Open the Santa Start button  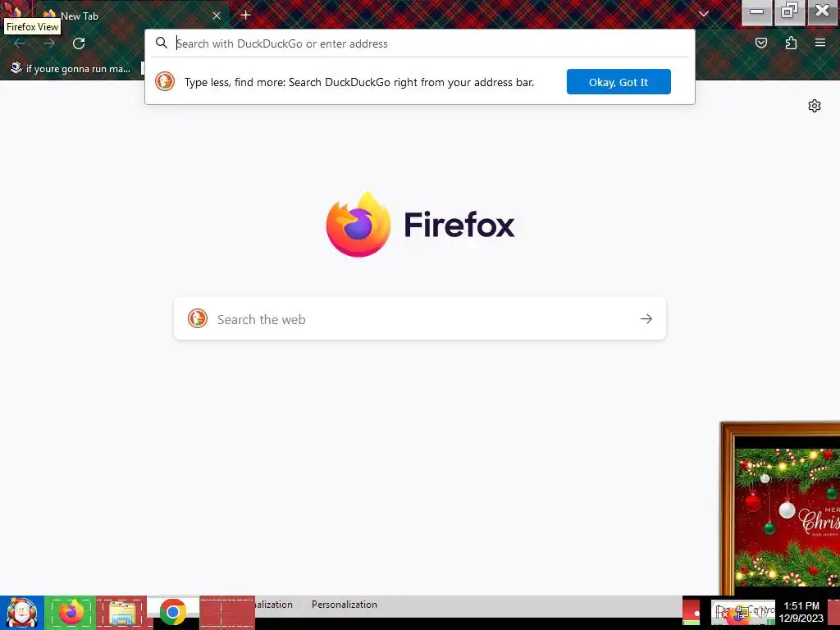point(21,612)
